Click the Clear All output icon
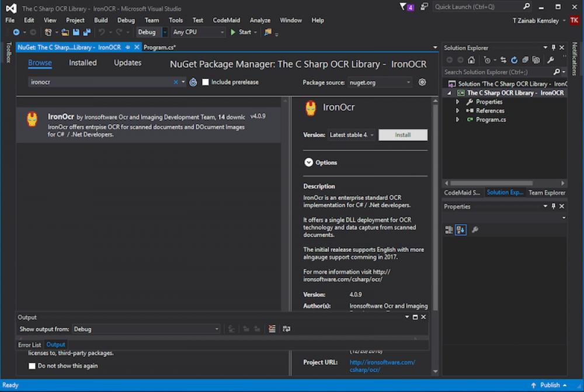Screen dimensions: 584x392 (272, 328)
